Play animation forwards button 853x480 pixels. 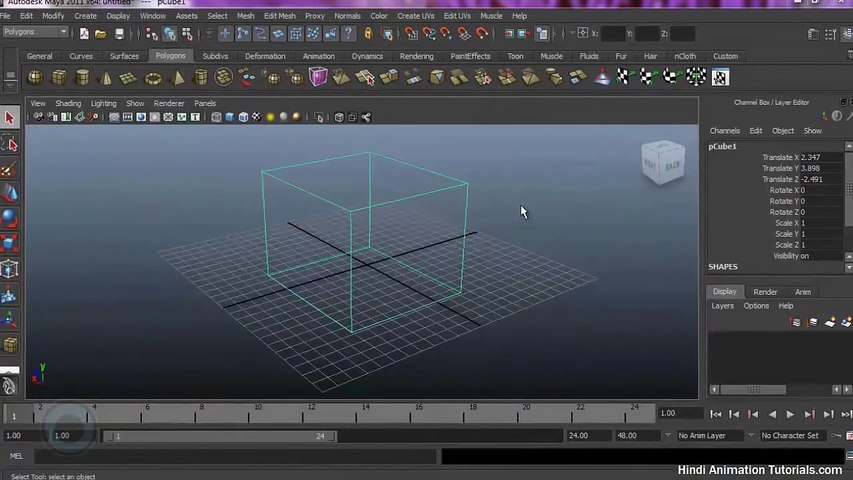790,415
